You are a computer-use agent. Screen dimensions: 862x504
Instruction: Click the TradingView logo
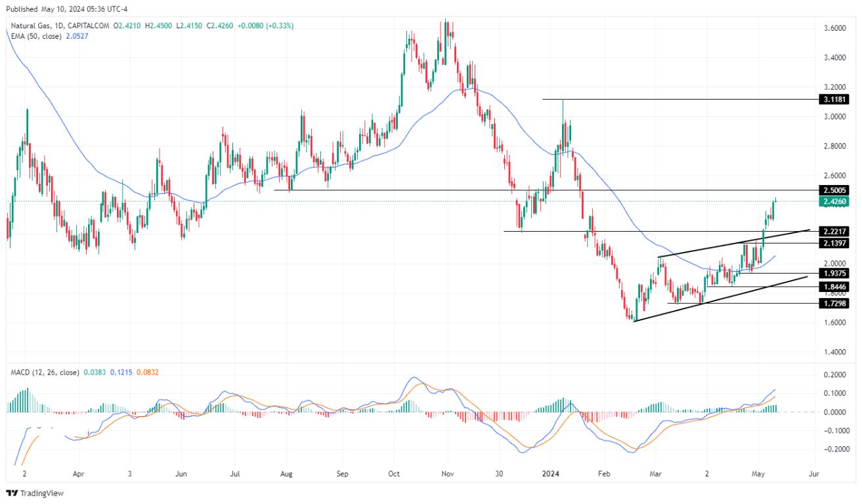point(35,493)
